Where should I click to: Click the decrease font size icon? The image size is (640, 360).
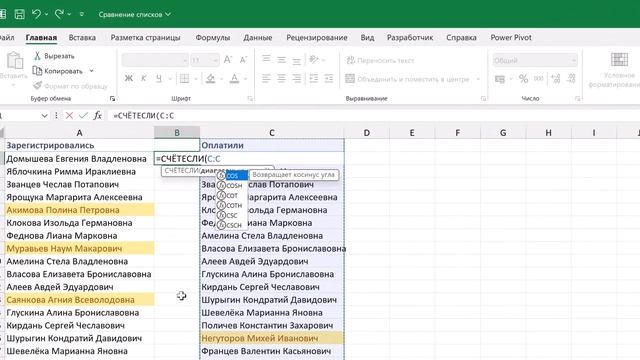click(x=243, y=60)
